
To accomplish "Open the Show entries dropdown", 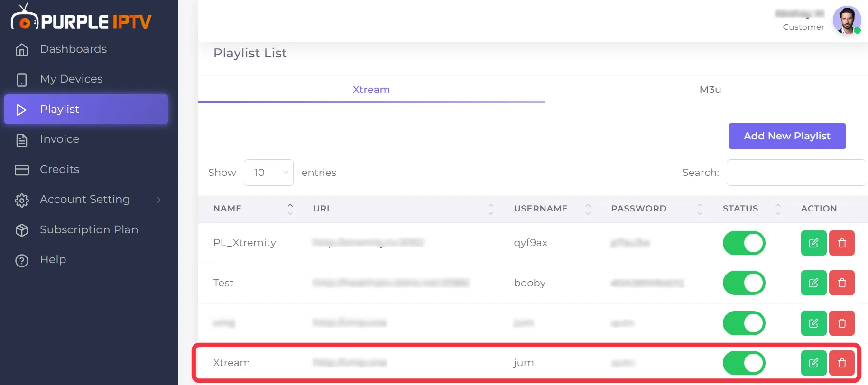I will (x=268, y=173).
